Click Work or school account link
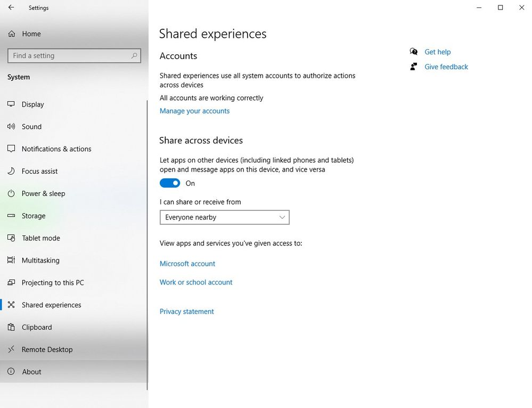This screenshot has height=408, width=532. click(196, 282)
